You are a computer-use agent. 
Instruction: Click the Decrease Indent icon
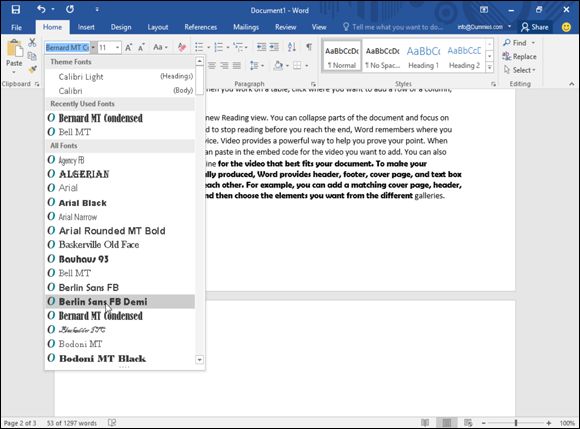point(261,47)
